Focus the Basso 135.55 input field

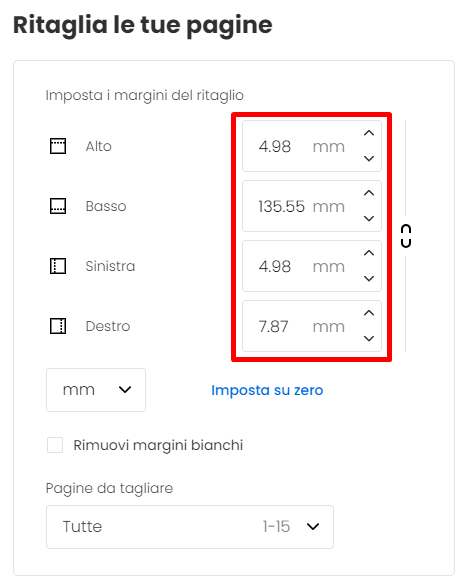tap(312, 206)
